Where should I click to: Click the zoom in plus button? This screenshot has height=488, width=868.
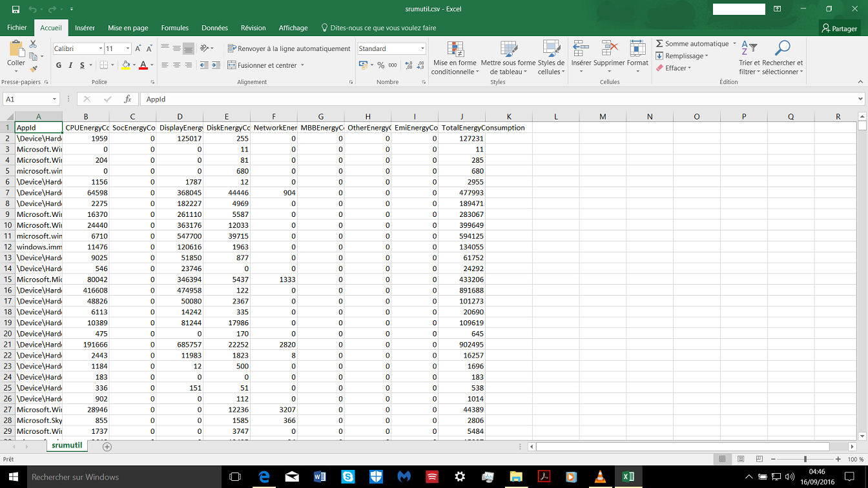coord(840,459)
